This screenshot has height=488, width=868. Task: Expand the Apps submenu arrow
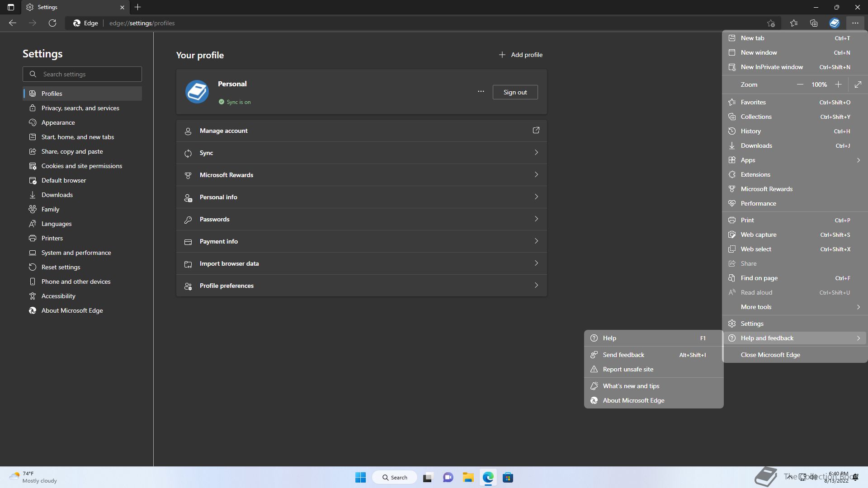(858, 160)
